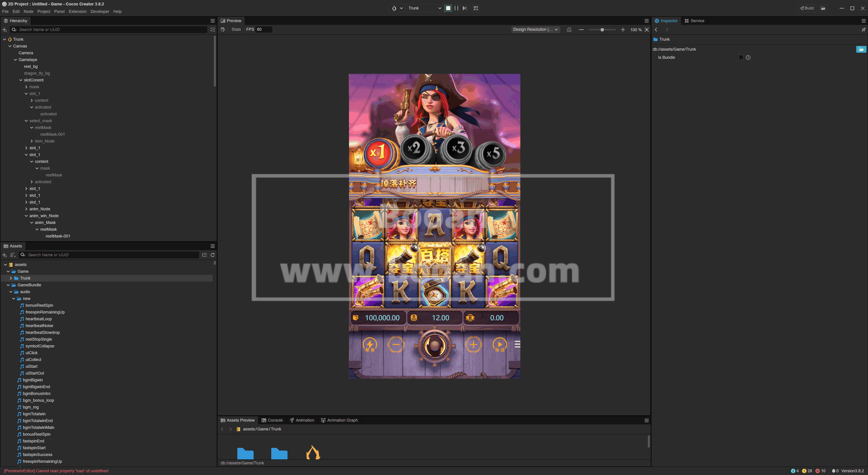Expand the mask node under slotConent

coord(26,87)
